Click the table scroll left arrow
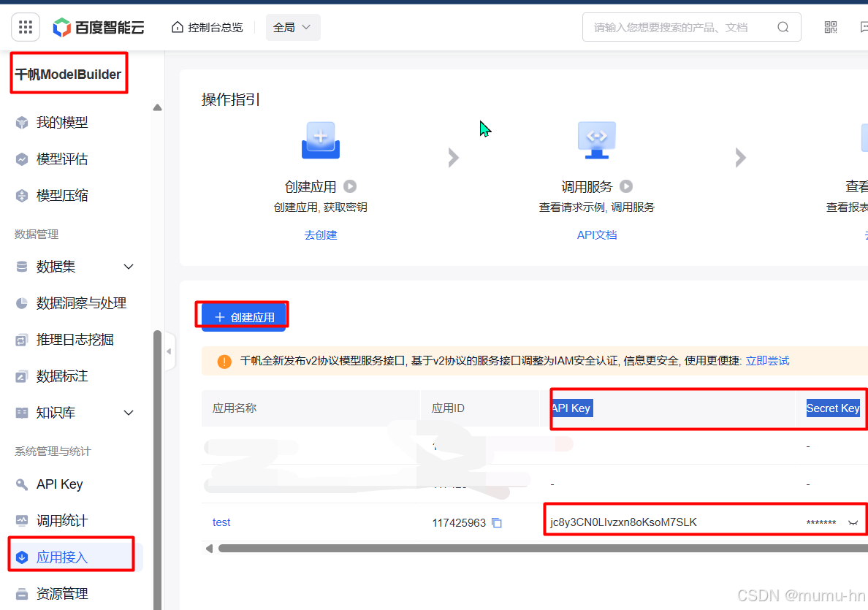The image size is (868, 610). pyautogui.click(x=209, y=549)
